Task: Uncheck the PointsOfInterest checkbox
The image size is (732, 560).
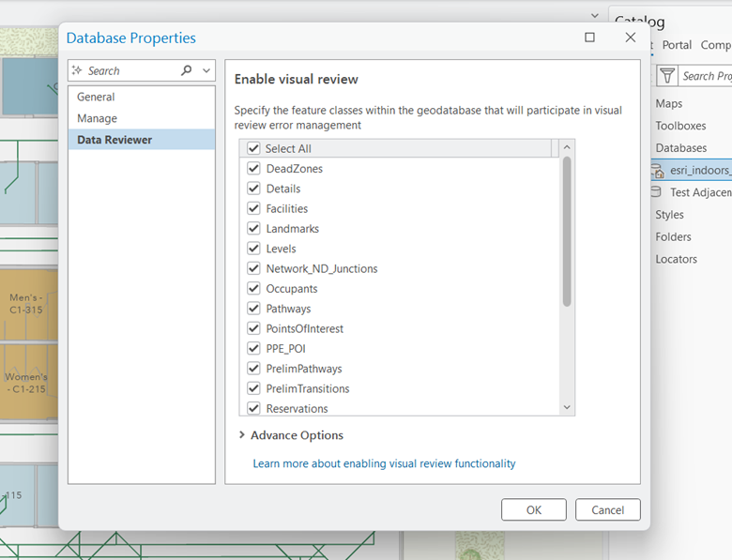Action: (253, 328)
